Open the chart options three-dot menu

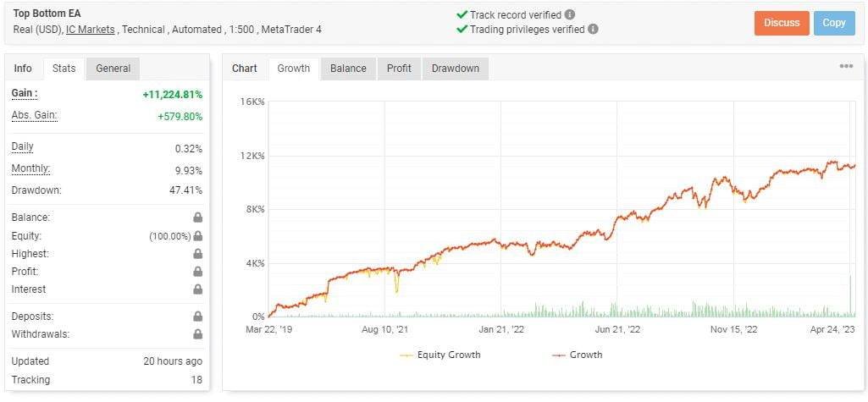tap(846, 66)
